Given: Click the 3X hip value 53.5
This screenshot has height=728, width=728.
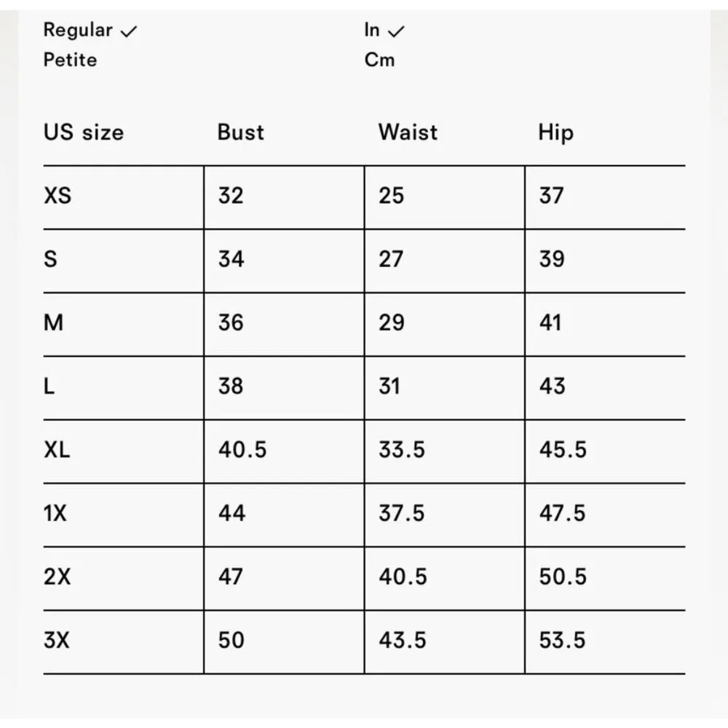Looking at the screenshot, I should coord(562,641).
